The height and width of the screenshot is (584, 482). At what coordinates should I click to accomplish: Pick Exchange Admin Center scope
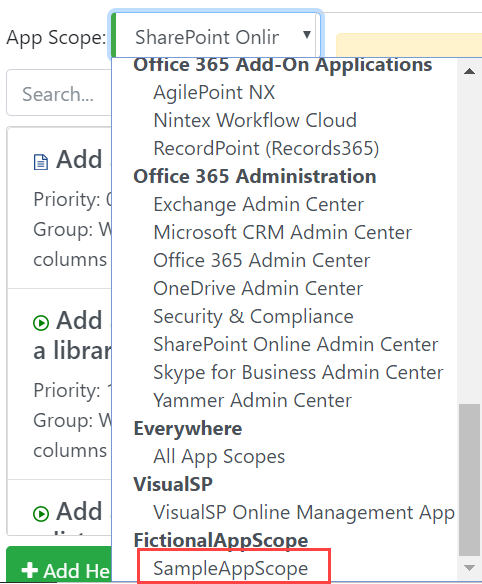point(259,204)
